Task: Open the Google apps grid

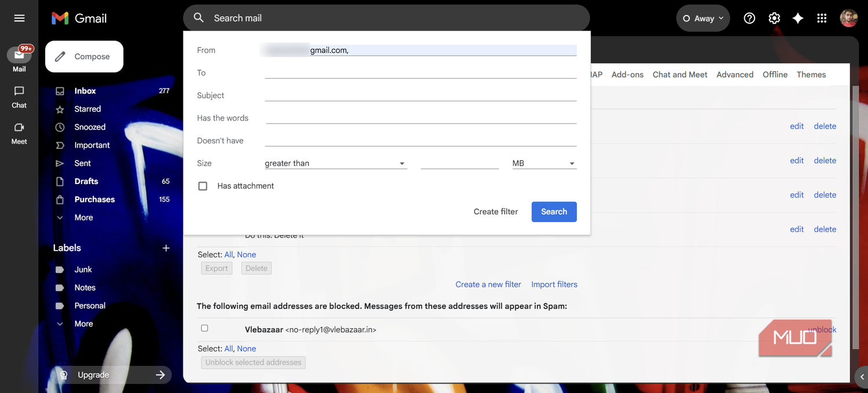Action: pos(822,19)
